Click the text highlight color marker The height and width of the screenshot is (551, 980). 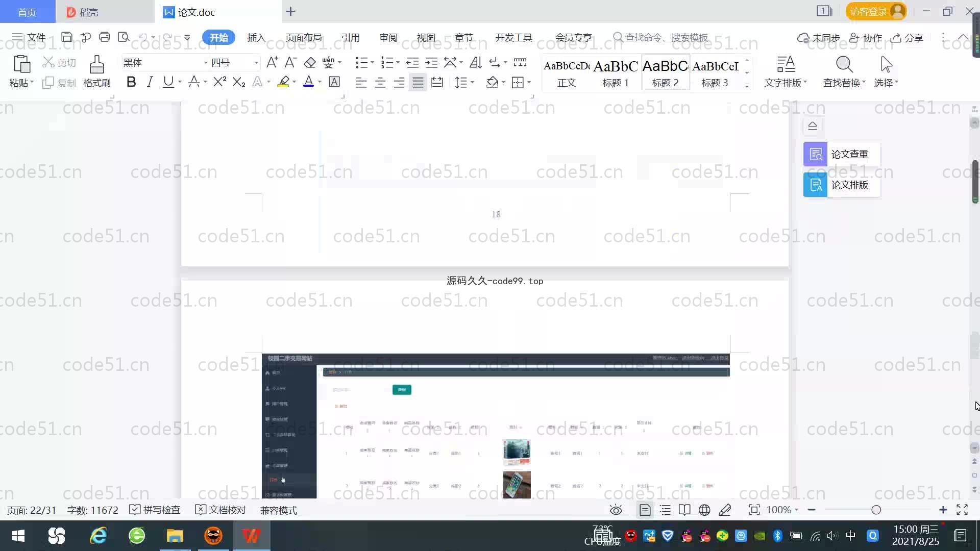[283, 82]
